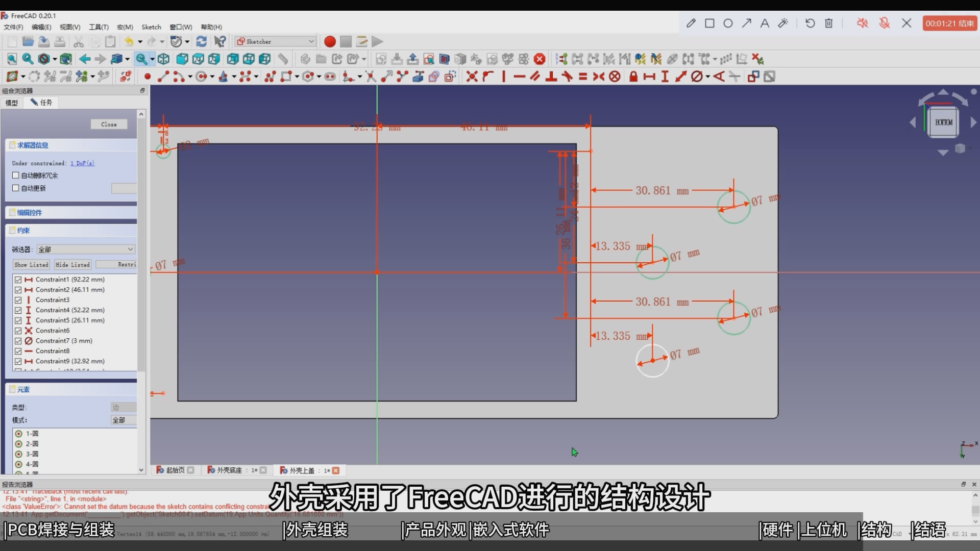Apply angle constraint tool
The height and width of the screenshot is (551, 980).
click(x=719, y=77)
